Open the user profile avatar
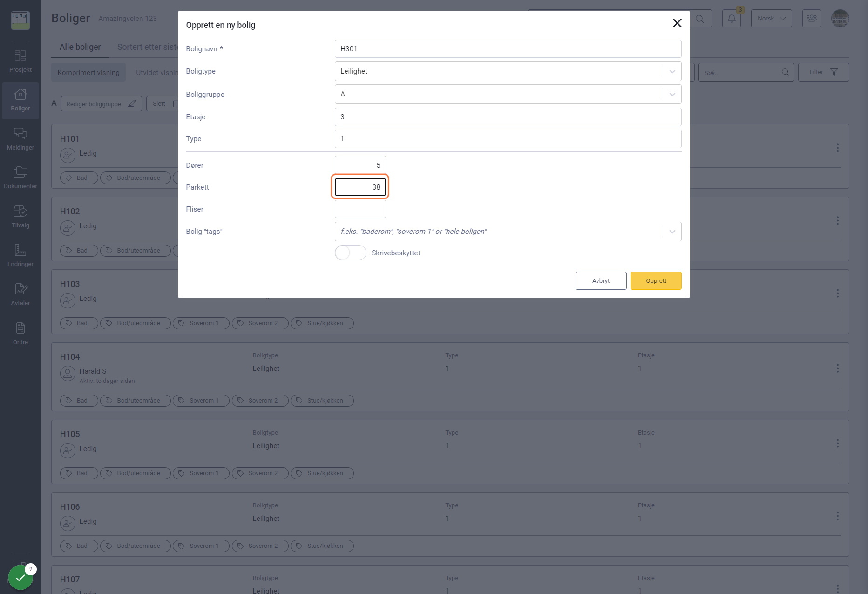Screen dimensions: 868x594 point(840,19)
